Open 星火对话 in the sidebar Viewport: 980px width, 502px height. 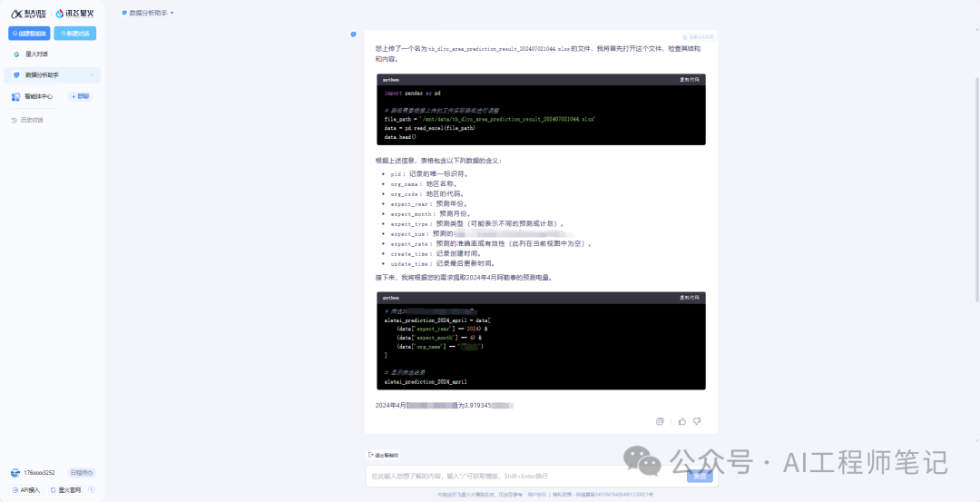(37, 54)
